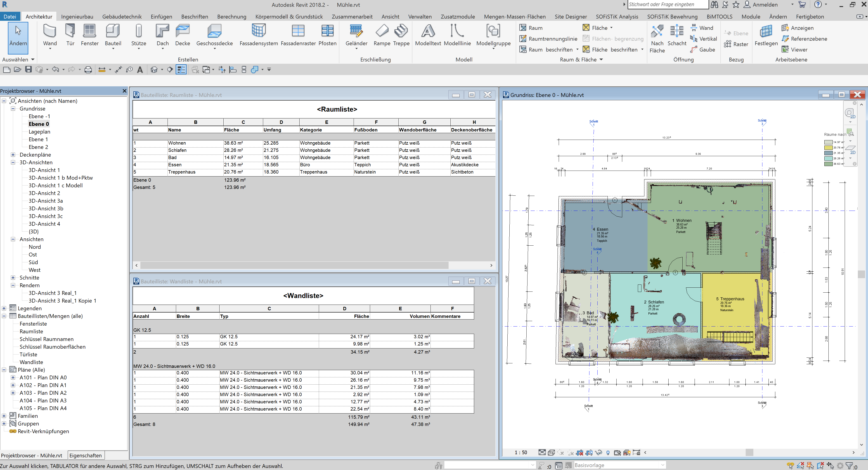Screen dimensions: 868x470
Task: Switch to the Verwalten ribbon tab
Action: point(420,16)
